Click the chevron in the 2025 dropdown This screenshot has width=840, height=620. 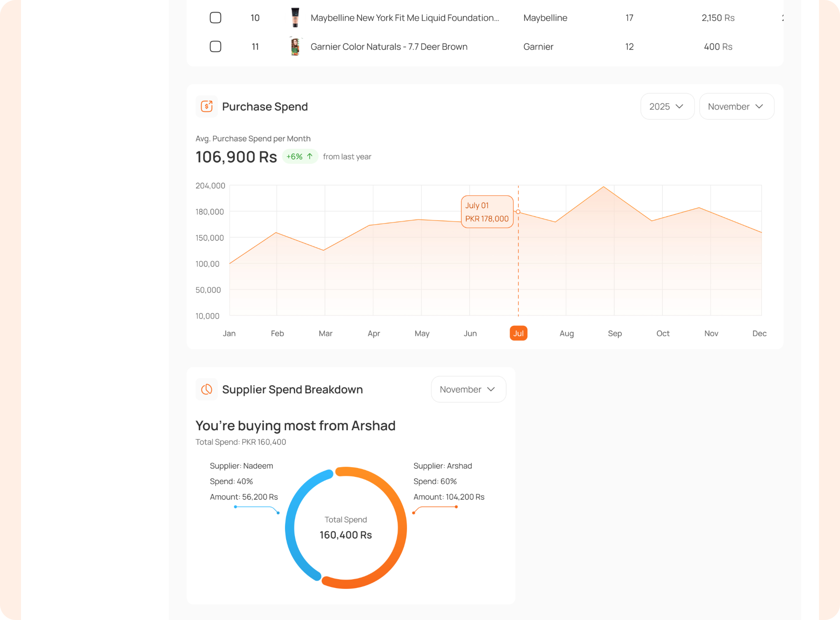[679, 107]
